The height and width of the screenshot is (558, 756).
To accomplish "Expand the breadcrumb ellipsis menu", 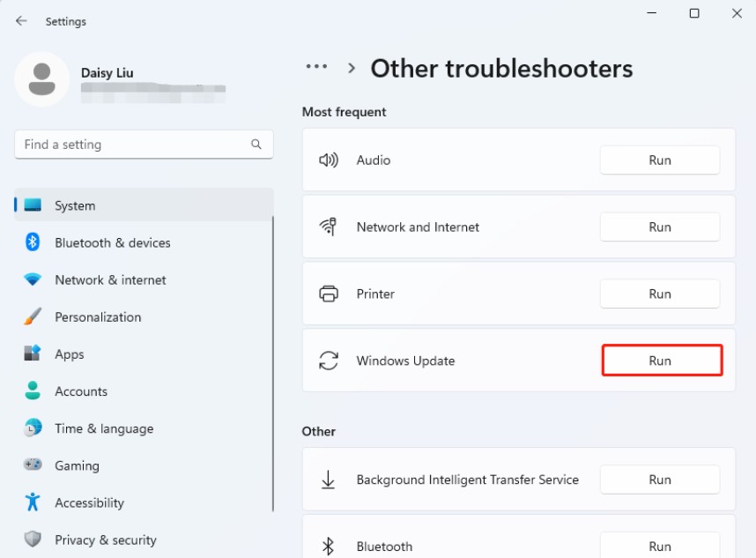I will [x=316, y=67].
